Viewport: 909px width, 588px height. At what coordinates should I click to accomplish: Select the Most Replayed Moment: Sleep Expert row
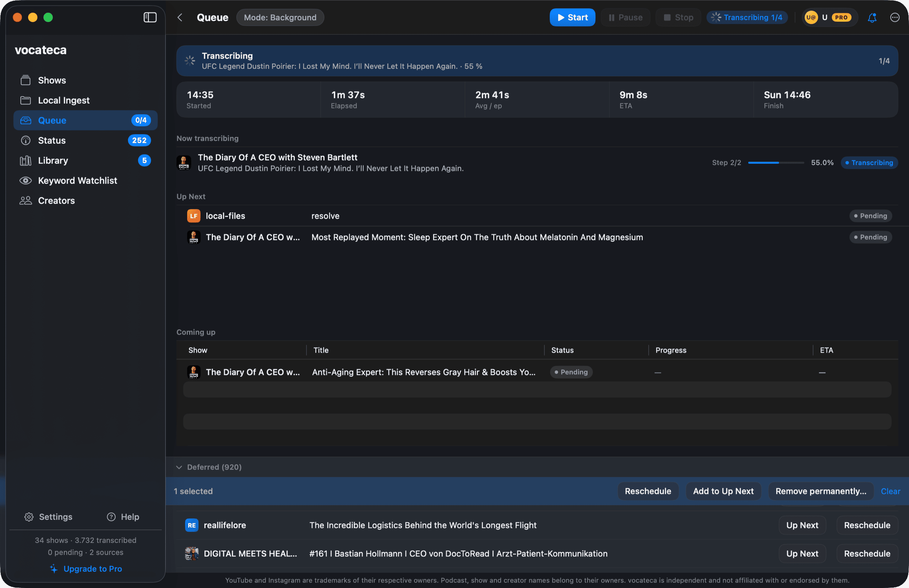point(538,237)
